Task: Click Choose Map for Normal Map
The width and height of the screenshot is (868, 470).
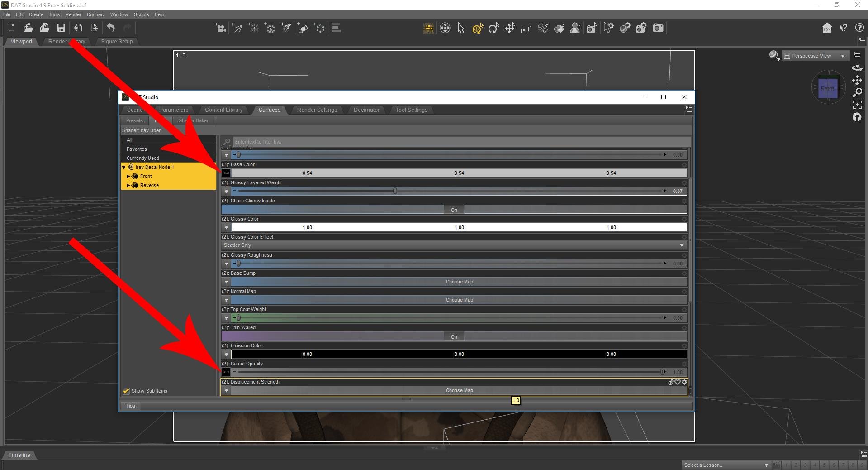Action: click(x=459, y=300)
